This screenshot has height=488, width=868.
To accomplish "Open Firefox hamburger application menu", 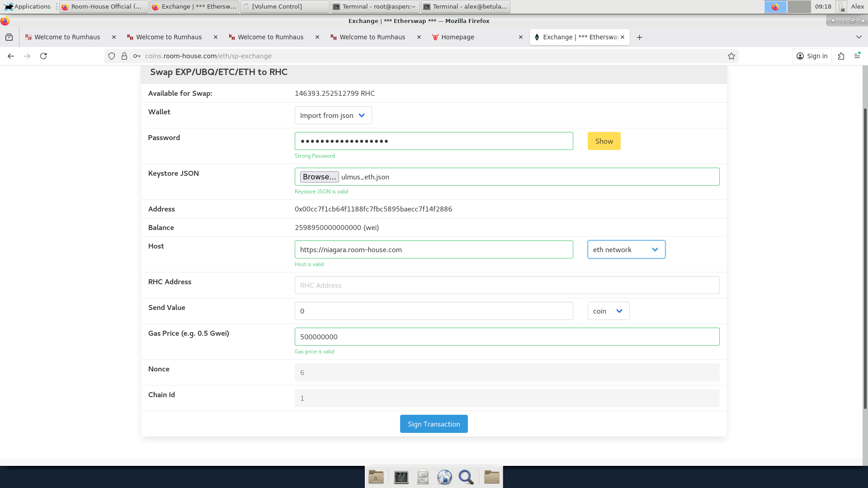I will (857, 56).
